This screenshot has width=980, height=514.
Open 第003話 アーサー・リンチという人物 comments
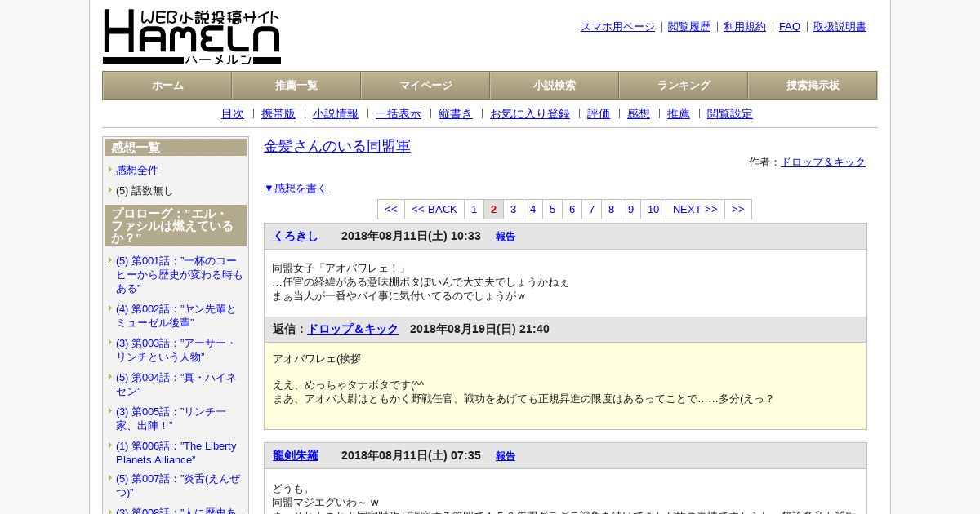176,350
